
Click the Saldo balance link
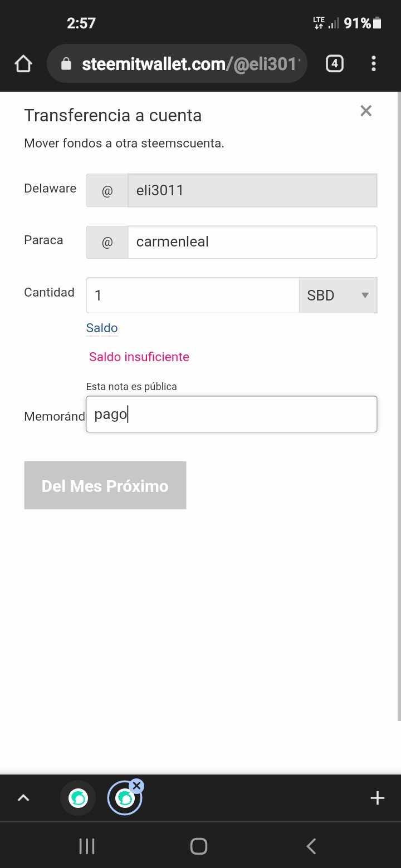coord(102,328)
